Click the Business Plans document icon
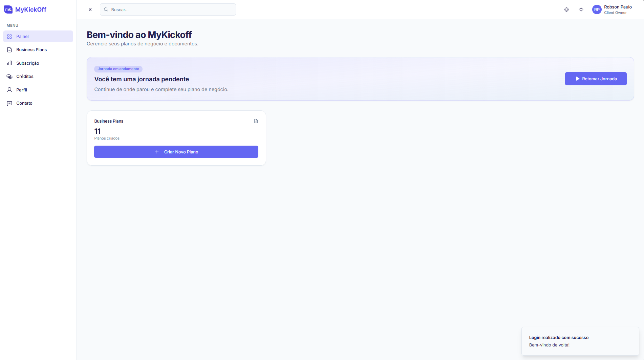 9,49
